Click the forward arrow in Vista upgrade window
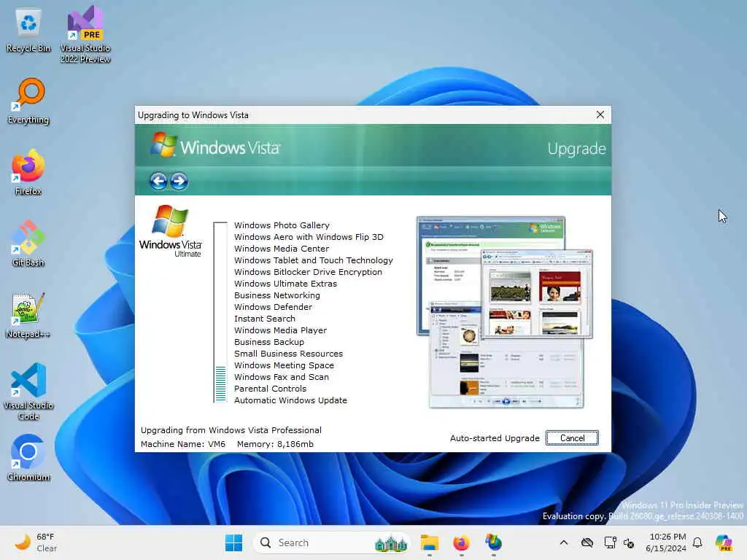Screen dimensions: 747x560 pyautogui.click(x=179, y=182)
